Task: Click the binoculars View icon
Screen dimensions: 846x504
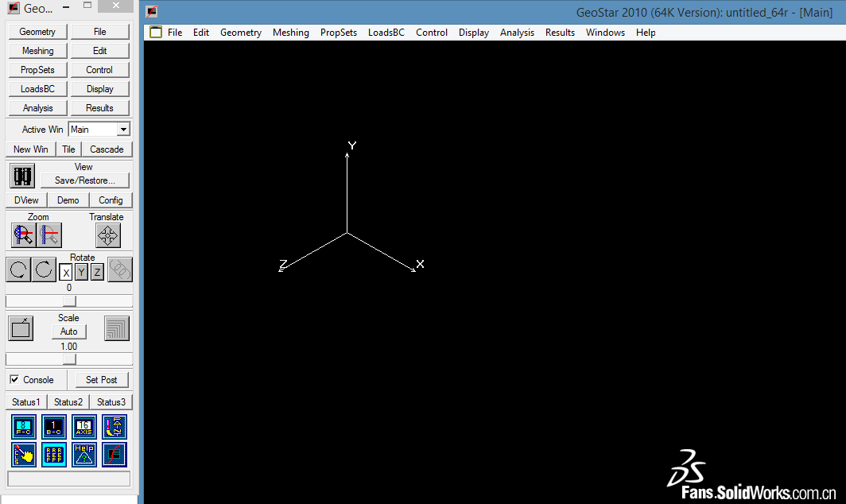Action: [22, 176]
